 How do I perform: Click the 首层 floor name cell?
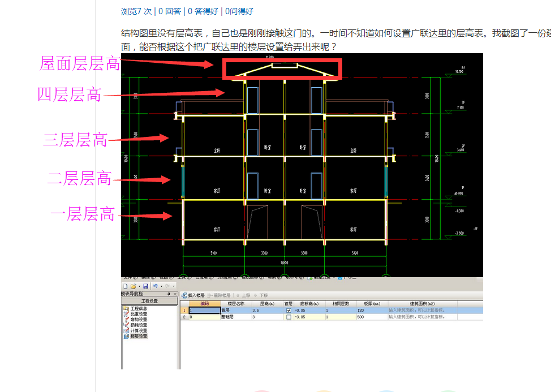point(236,311)
